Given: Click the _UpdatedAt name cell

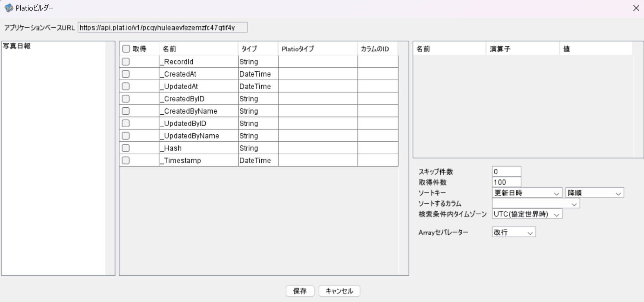Looking at the screenshot, I should pyautogui.click(x=199, y=86).
